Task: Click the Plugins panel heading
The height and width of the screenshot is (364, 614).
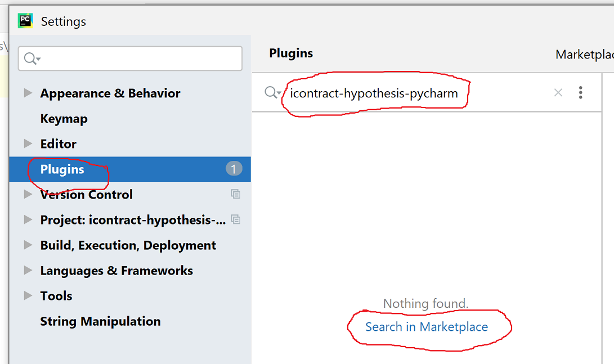Action: [291, 53]
